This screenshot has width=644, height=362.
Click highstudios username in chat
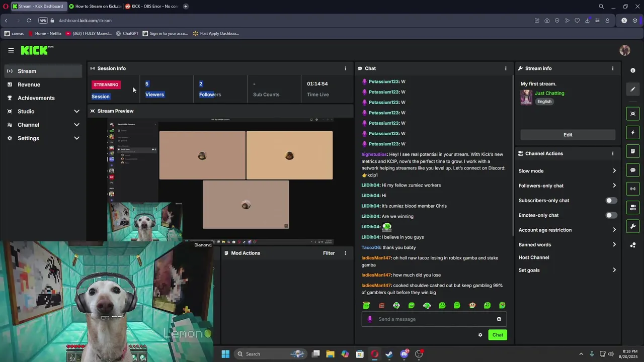coord(374,154)
